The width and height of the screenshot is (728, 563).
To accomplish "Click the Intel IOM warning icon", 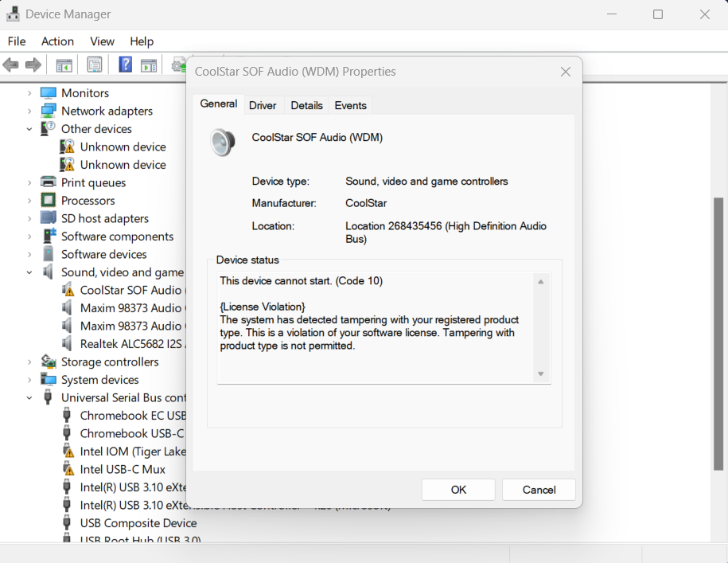I will 68,451.
